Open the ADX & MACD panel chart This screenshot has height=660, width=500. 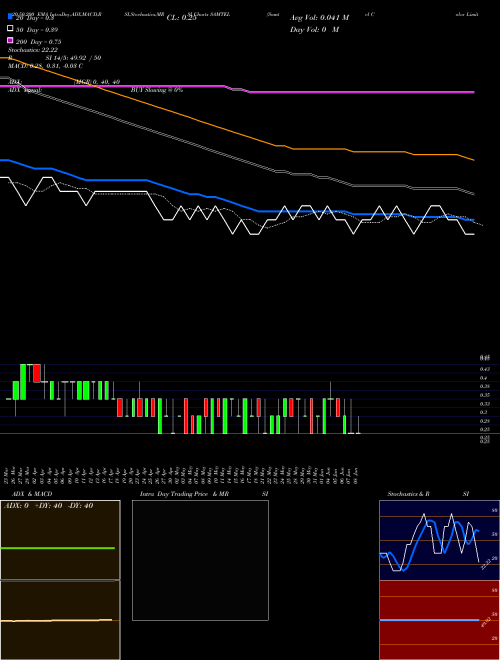point(60,580)
